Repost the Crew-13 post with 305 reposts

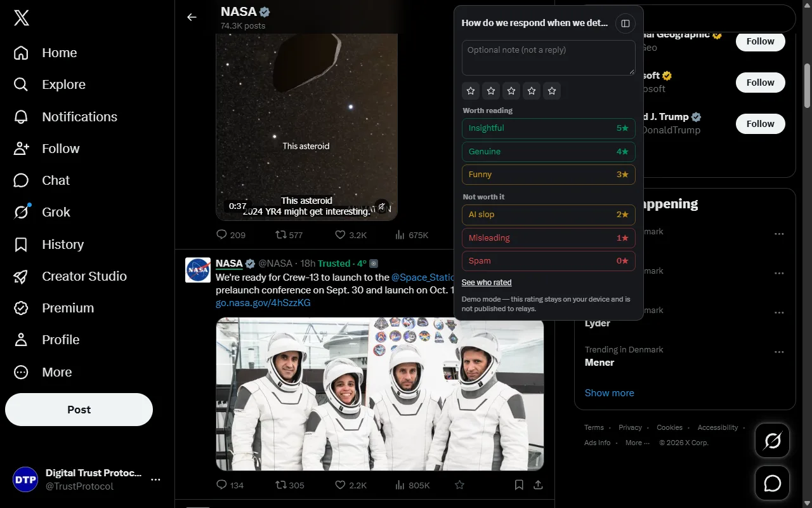click(x=289, y=485)
